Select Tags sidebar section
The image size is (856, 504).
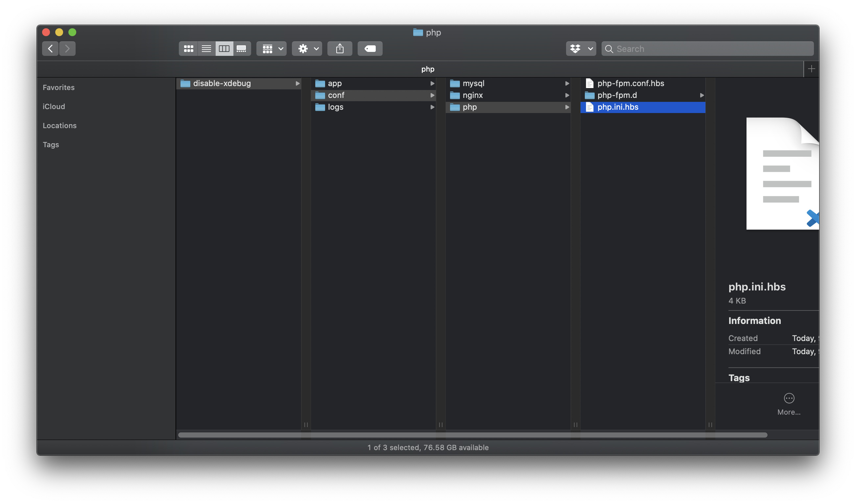(51, 144)
